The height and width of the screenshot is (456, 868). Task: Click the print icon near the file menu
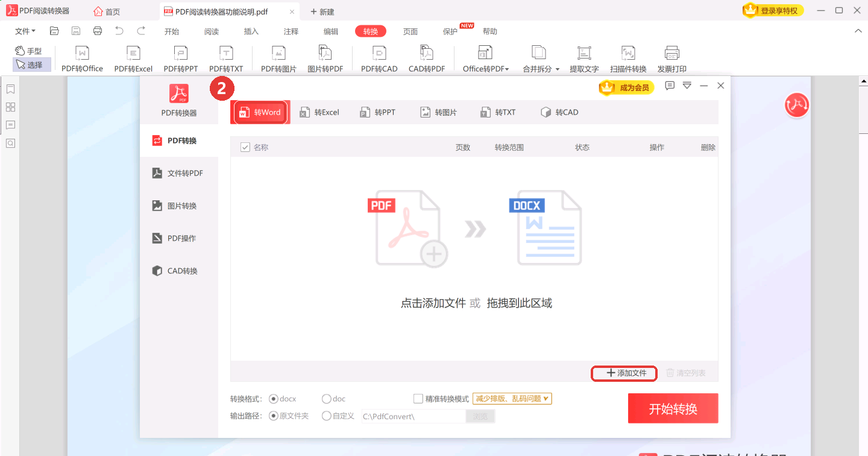[98, 31]
